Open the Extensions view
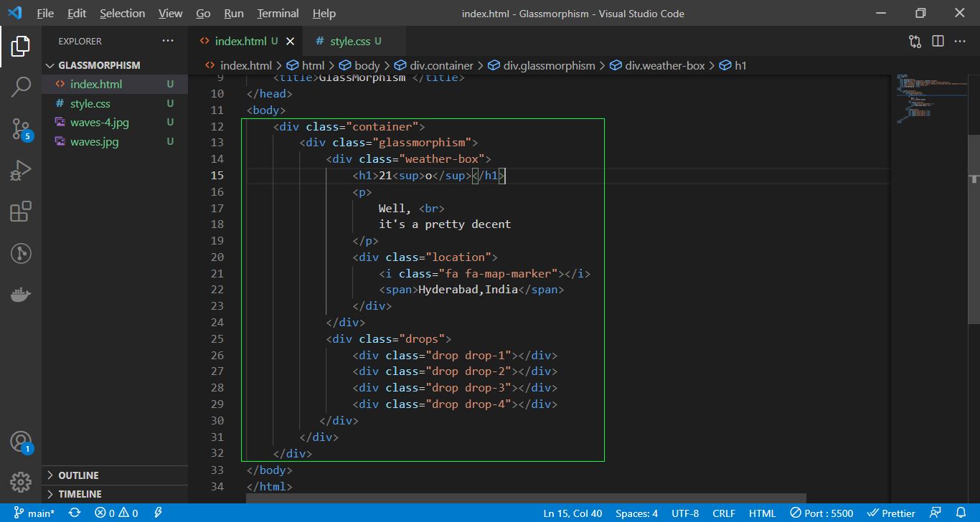Screen dimensions: 980x522 [21, 212]
